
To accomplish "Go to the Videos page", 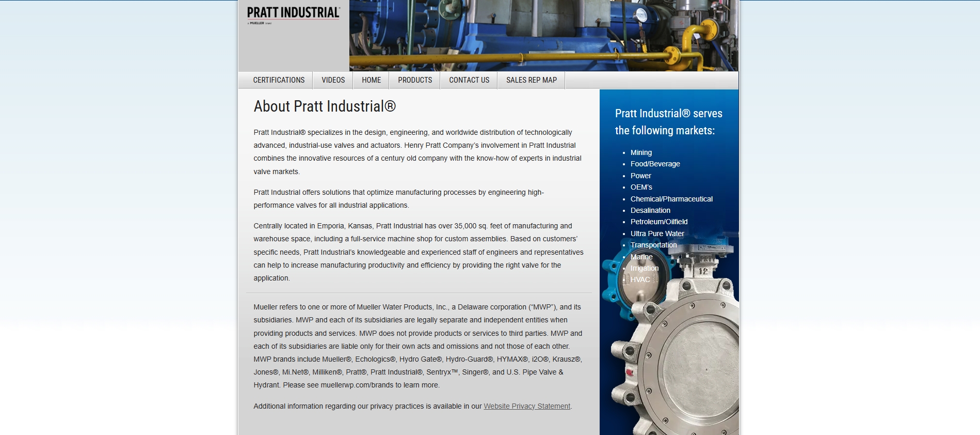I will point(333,80).
